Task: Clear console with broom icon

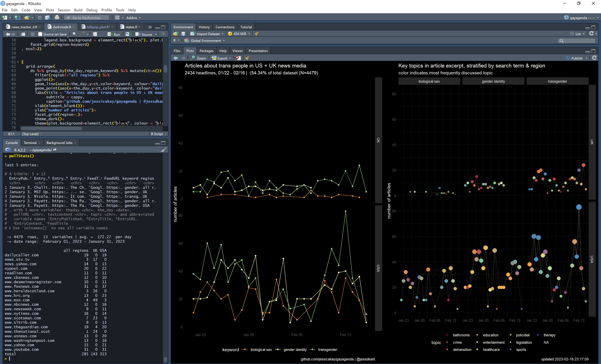Action: click(164, 150)
